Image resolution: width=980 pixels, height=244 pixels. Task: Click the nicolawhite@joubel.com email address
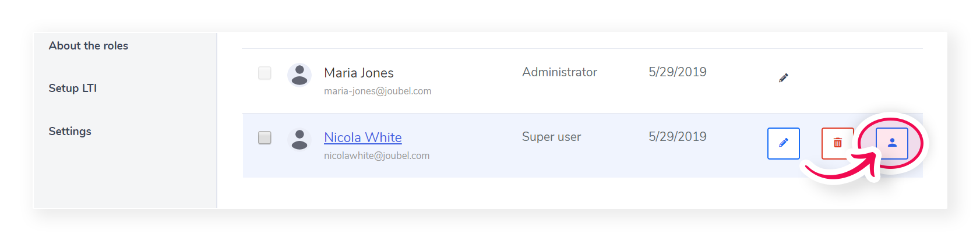pos(377,156)
